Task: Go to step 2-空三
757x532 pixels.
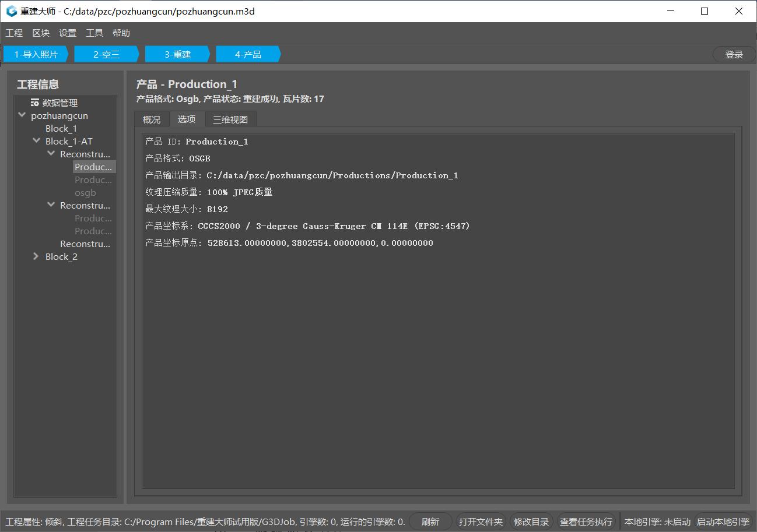Action: 107,54
